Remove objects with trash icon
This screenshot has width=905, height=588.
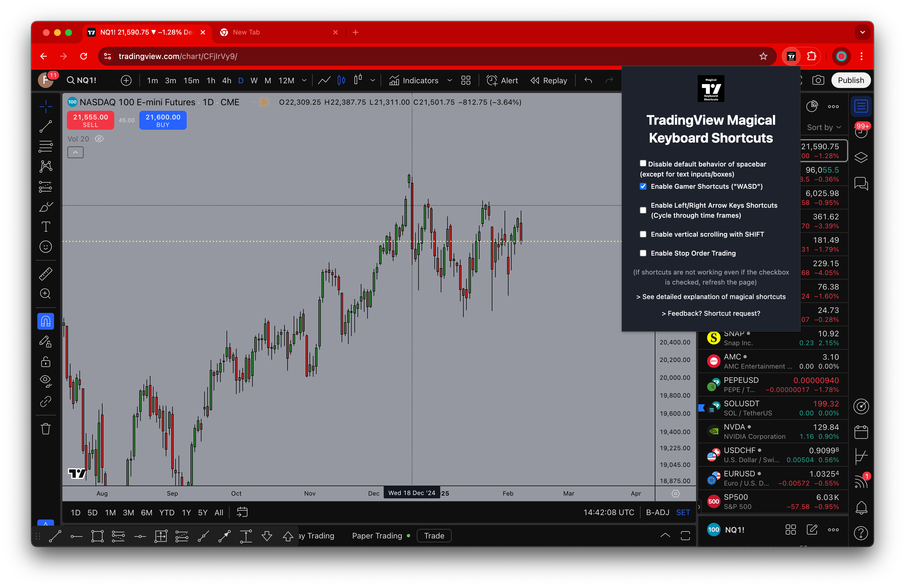pyautogui.click(x=46, y=429)
